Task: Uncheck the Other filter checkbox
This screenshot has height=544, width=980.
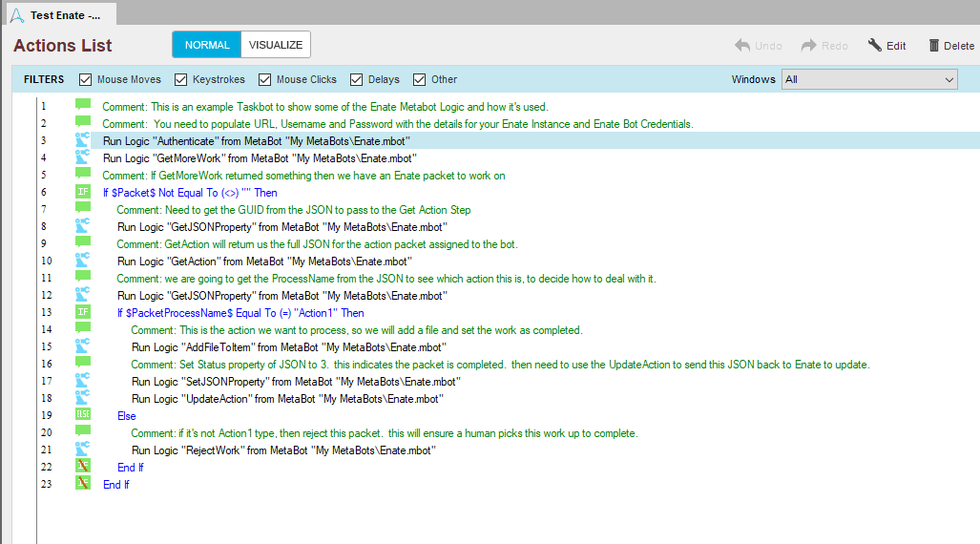Action: [419, 79]
